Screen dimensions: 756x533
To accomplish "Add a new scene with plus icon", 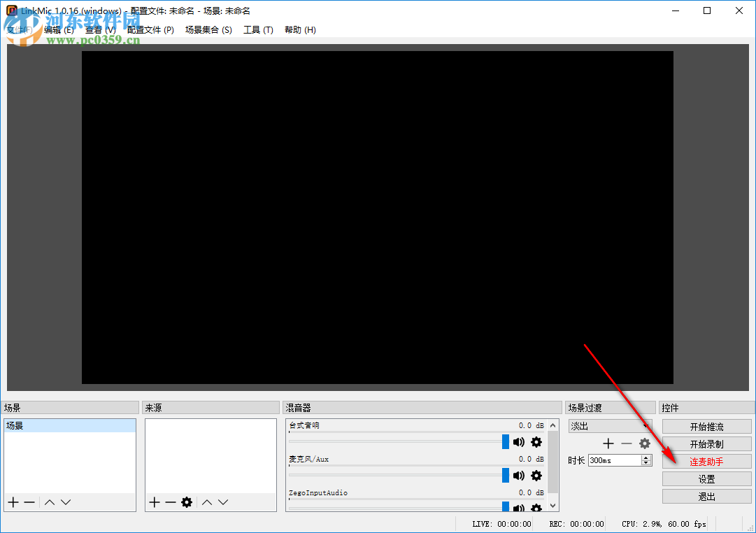I will (13, 502).
